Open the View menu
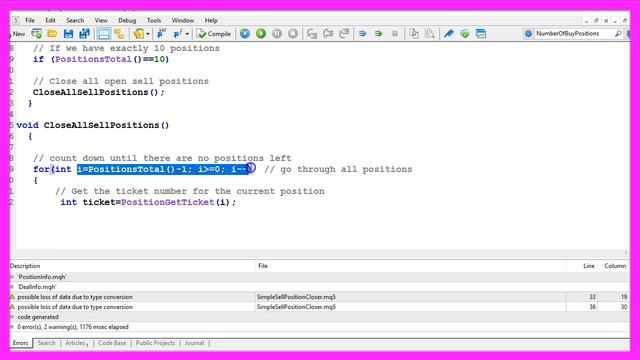 (x=101, y=20)
